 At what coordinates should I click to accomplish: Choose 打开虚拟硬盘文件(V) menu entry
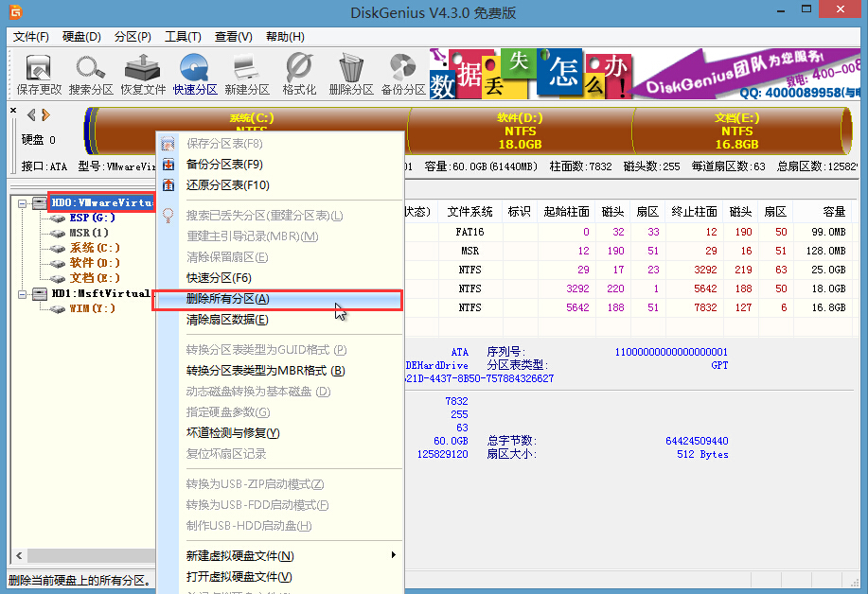(x=239, y=577)
